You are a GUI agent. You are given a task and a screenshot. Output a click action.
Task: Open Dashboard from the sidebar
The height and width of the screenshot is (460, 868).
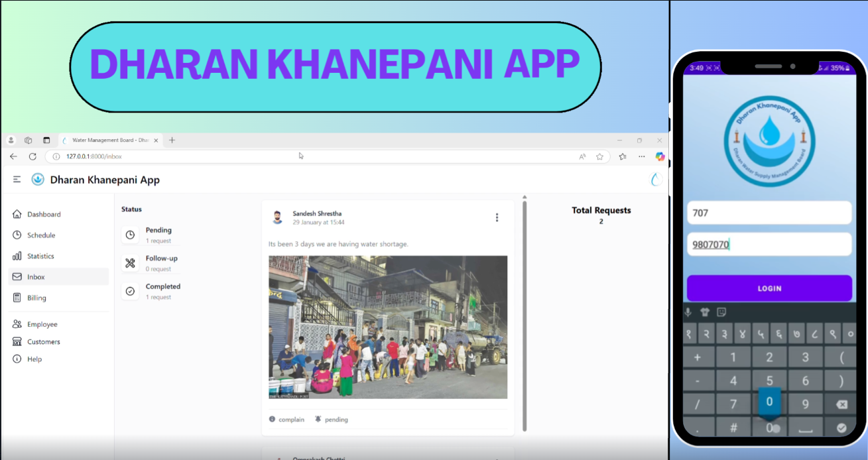point(44,215)
